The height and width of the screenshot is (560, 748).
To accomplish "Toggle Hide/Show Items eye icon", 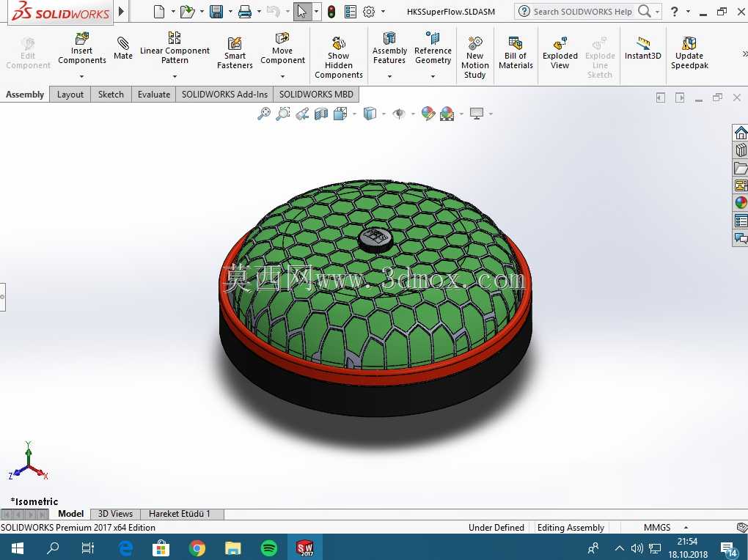I will [399, 114].
